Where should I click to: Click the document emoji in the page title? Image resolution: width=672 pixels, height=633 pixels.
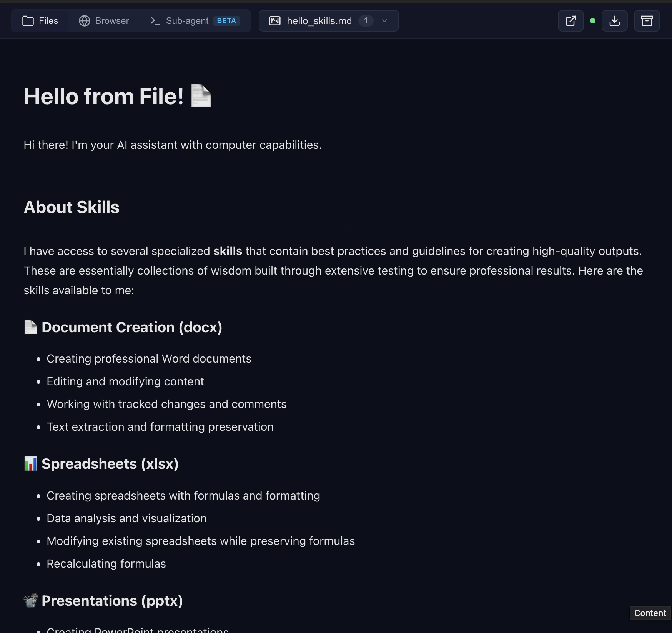201,96
